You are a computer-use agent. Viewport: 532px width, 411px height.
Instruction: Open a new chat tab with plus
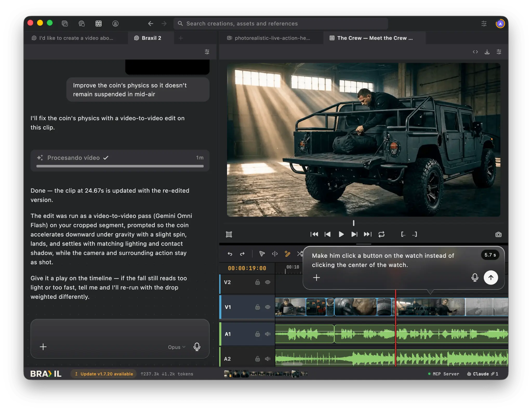coord(181,38)
